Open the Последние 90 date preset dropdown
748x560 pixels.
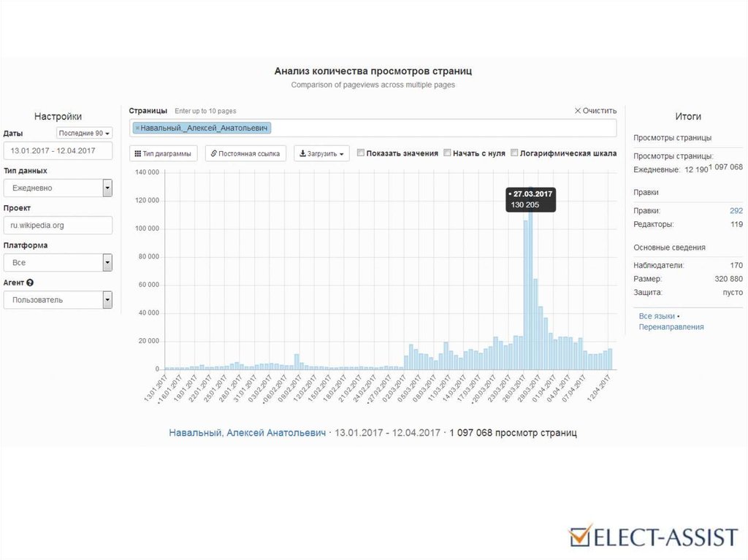(x=85, y=133)
